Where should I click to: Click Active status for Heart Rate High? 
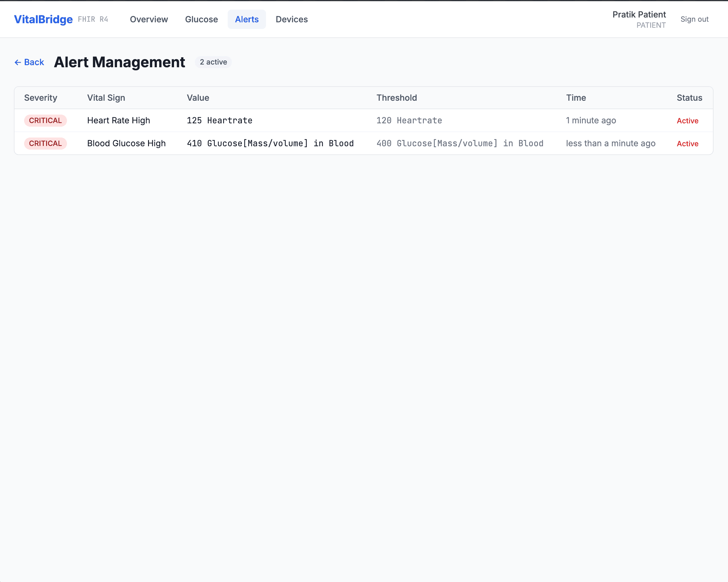[x=687, y=121]
